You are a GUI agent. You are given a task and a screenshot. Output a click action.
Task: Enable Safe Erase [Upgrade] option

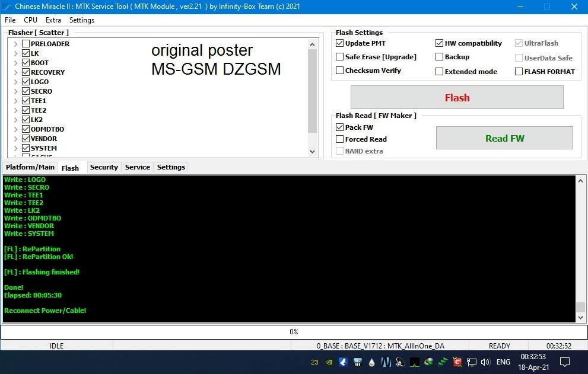(x=340, y=56)
